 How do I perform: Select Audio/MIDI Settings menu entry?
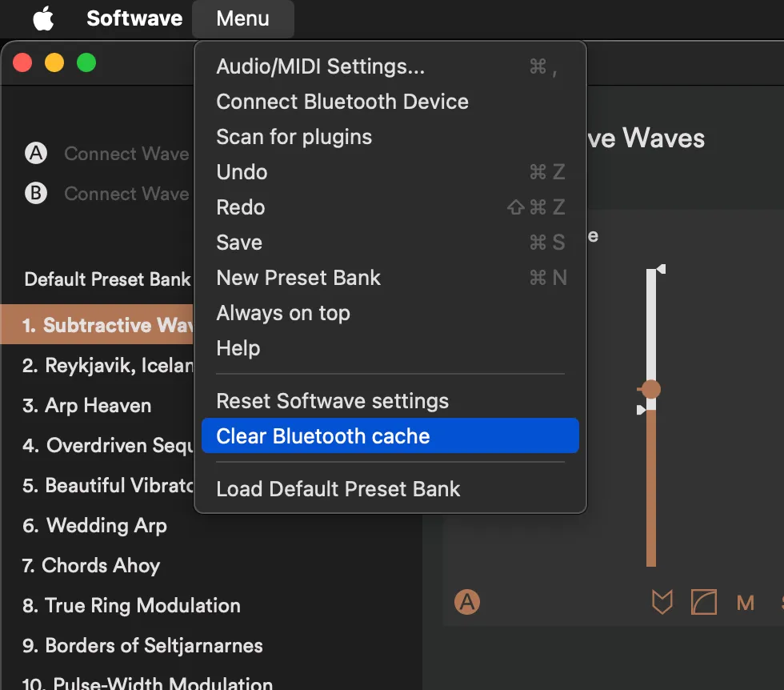[x=320, y=66]
